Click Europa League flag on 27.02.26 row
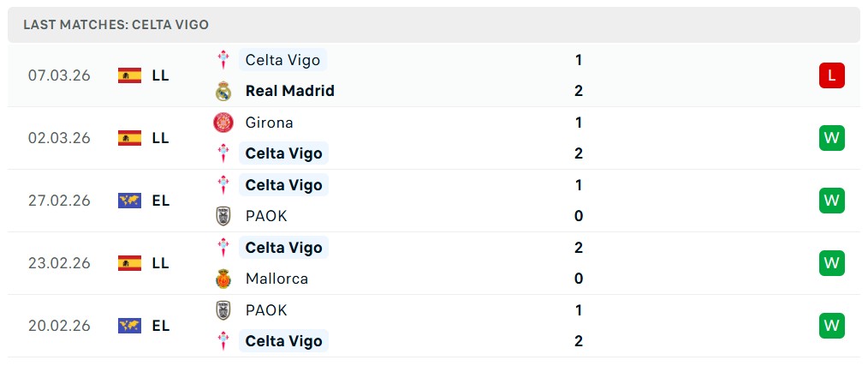This screenshot has height=366, width=868. pyautogui.click(x=129, y=201)
